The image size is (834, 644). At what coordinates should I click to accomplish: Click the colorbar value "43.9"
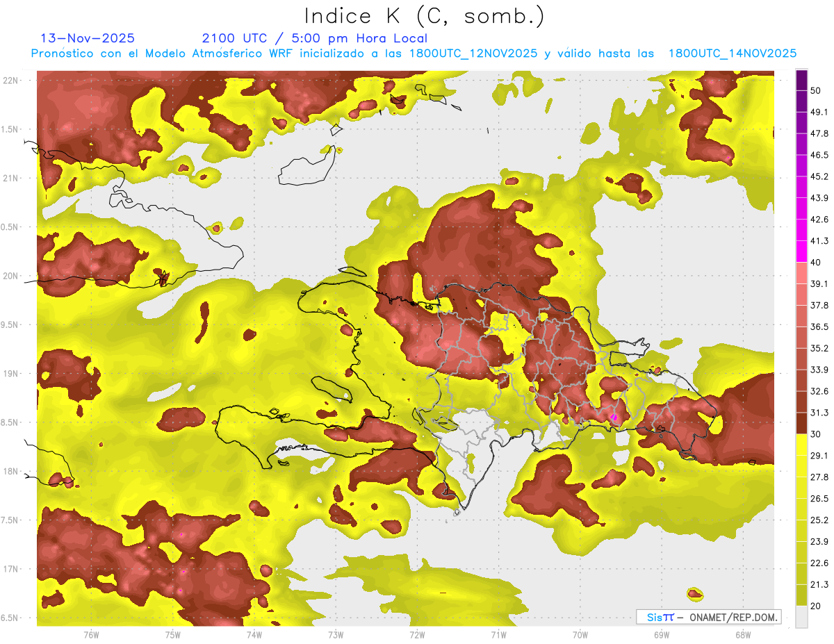819,198
